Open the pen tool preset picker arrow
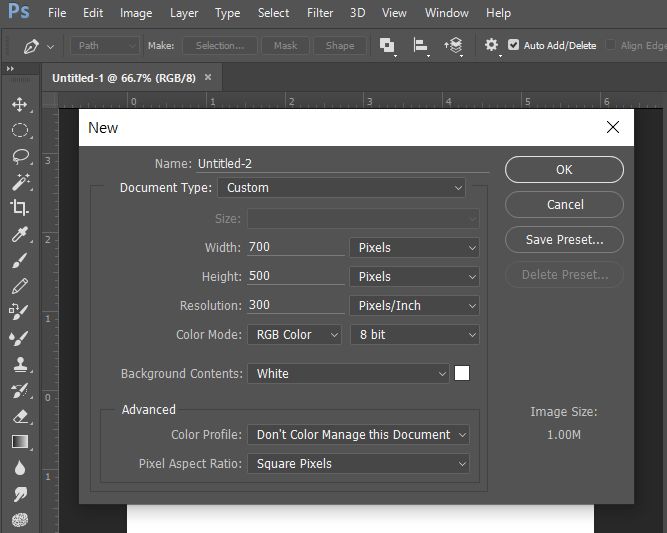This screenshot has height=533, width=667. click(x=51, y=46)
